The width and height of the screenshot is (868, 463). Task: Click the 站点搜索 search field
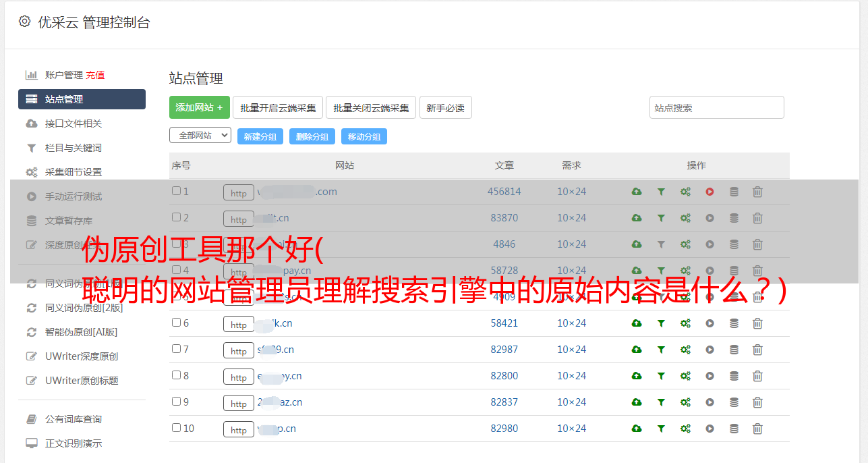click(x=717, y=107)
